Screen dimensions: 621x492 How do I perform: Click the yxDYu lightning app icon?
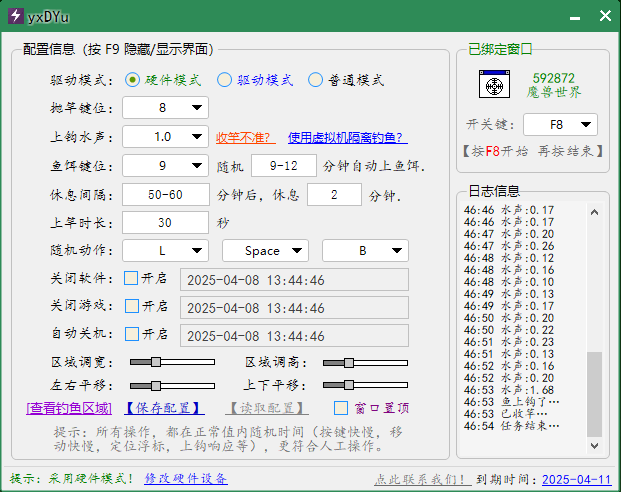pos(14,16)
